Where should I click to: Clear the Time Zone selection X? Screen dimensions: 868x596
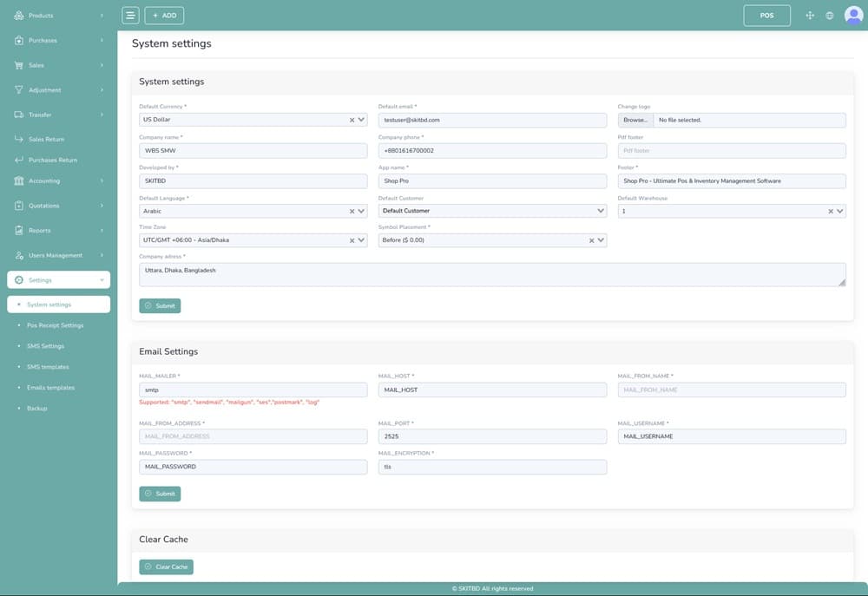(x=352, y=240)
